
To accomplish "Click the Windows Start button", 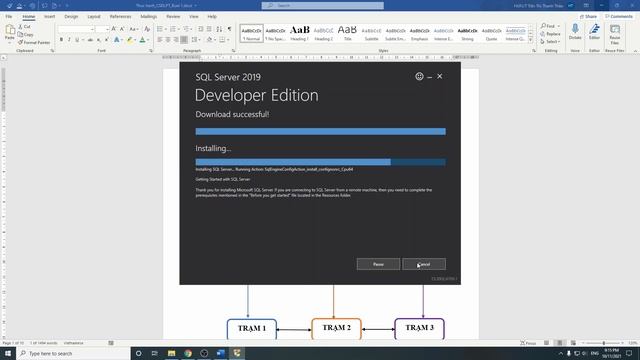I will click(x=8, y=353).
